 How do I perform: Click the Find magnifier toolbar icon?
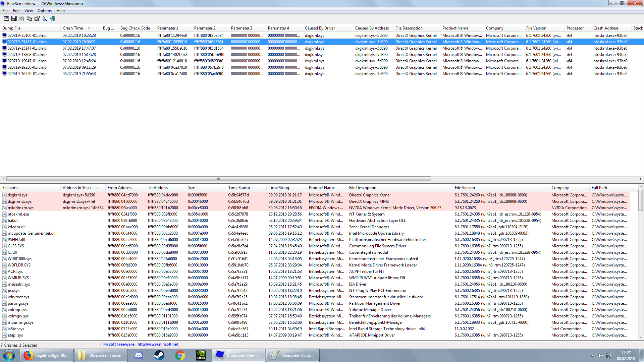click(45, 18)
